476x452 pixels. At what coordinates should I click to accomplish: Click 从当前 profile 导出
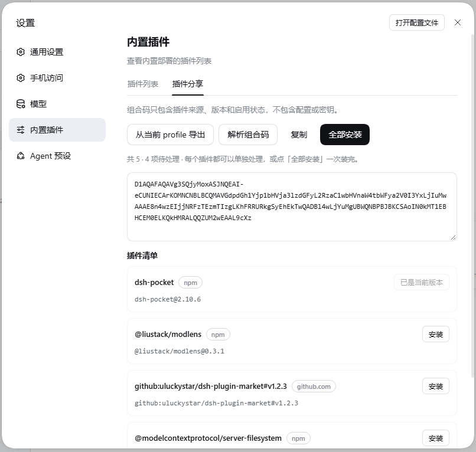tap(170, 135)
